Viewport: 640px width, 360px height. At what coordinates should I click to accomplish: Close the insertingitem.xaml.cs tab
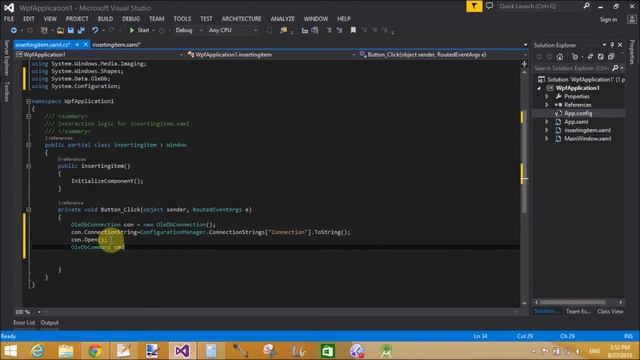[x=86, y=44]
